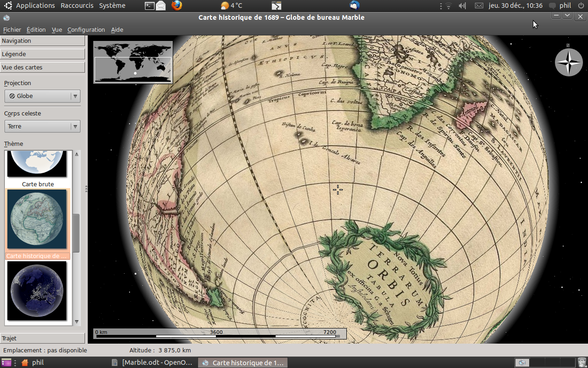
Task: Open the Applications panel menu
Action: [x=35, y=6]
